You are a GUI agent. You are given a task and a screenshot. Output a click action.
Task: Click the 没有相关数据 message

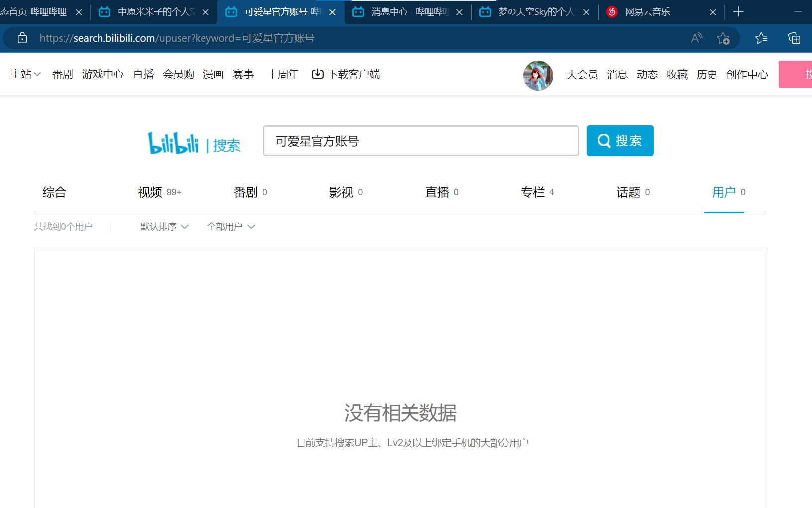(x=401, y=413)
